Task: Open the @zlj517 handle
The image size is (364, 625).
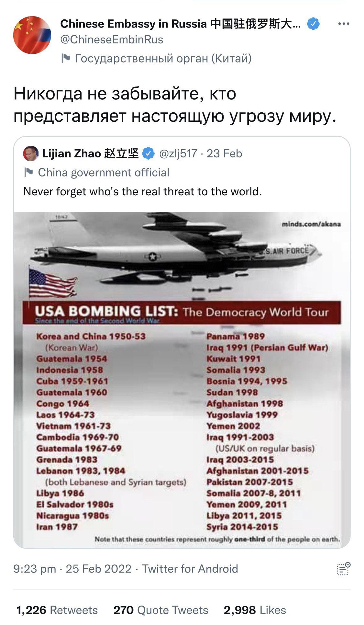Action: (x=178, y=153)
